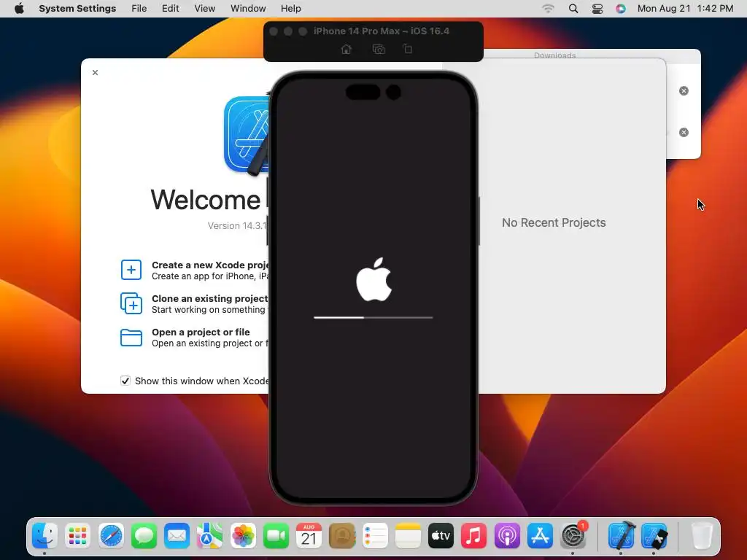Open Xcode from the Dock
747x560 pixels.
pyautogui.click(x=621, y=536)
